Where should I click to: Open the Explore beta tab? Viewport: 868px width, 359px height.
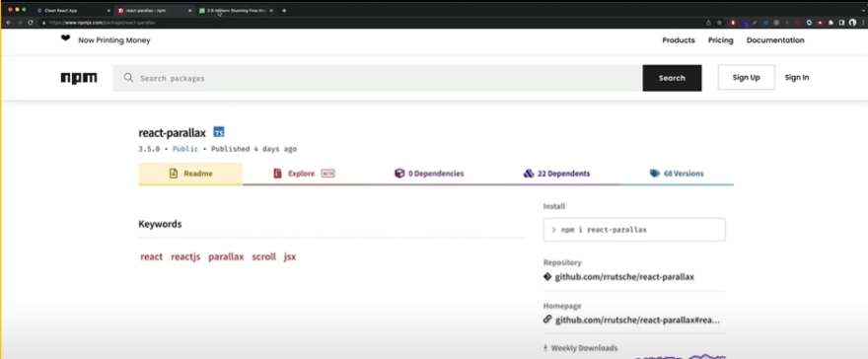coord(304,174)
